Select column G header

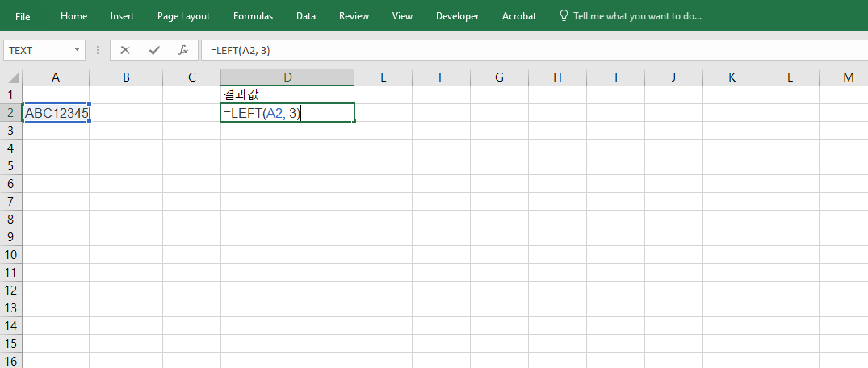tap(499, 77)
